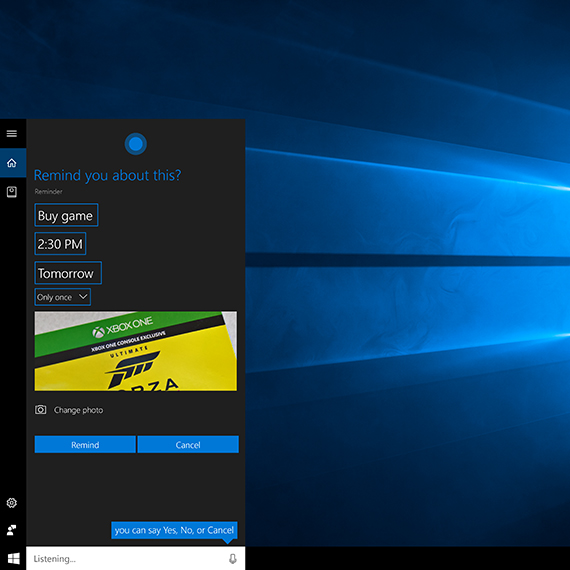Open Cortana settings gear icon
Image resolution: width=570 pixels, height=570 pixels.
click(x=12, y=503)
